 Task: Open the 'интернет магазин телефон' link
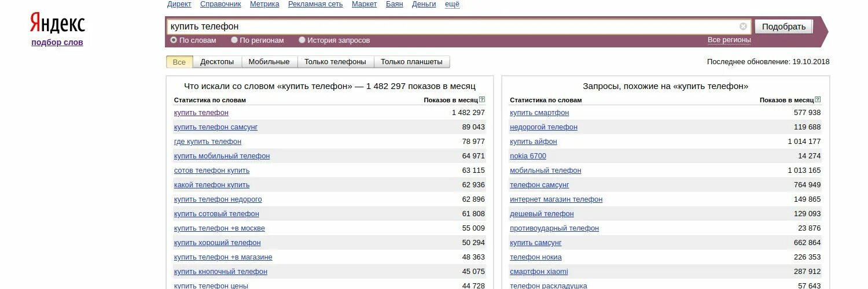click(x=556, y=199)
